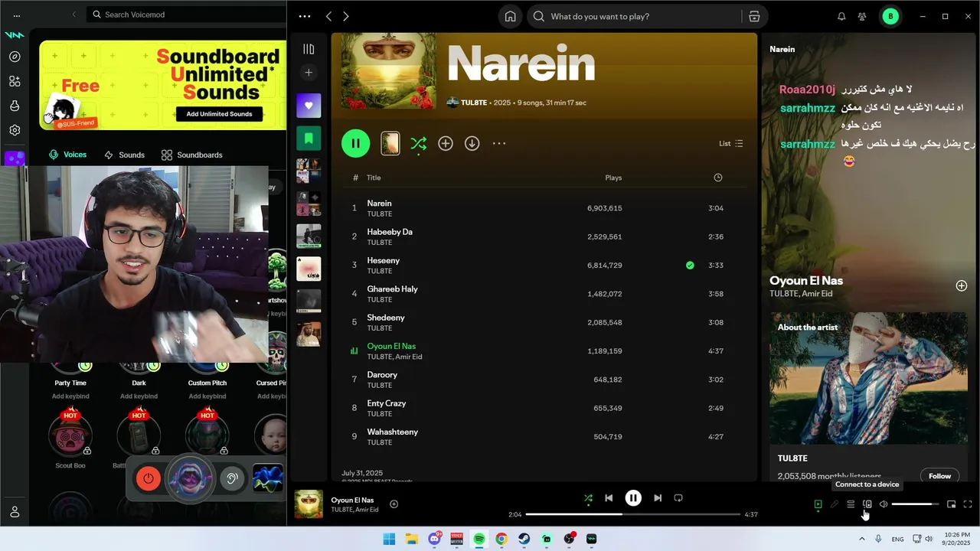This screenshot has width=980, height=551.
Task: Toggle saved checkmark on Heseeny
Action: tap(690, 266)
